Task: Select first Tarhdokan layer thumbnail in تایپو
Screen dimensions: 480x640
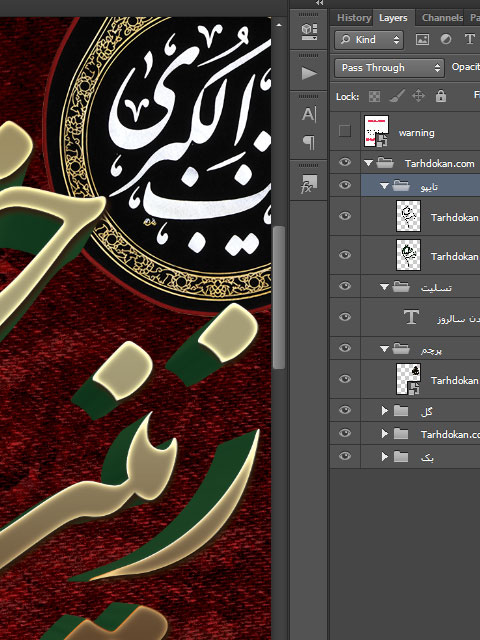Action: tap(408, 216)
